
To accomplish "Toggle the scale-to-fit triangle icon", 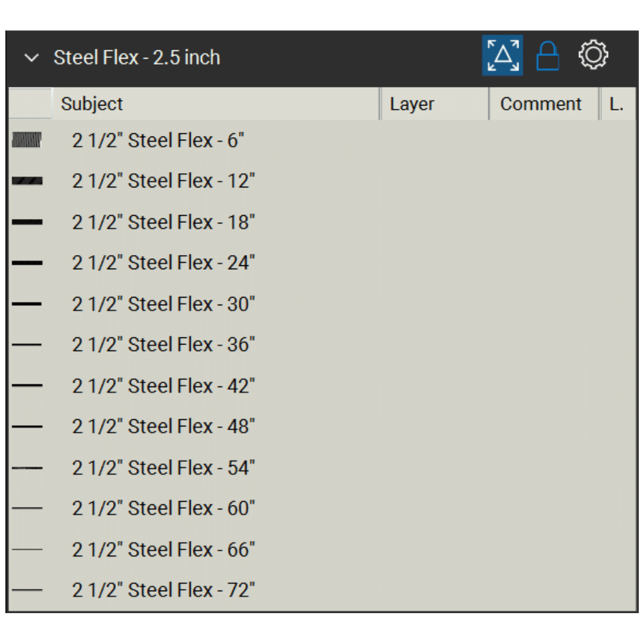I will 502,56.
